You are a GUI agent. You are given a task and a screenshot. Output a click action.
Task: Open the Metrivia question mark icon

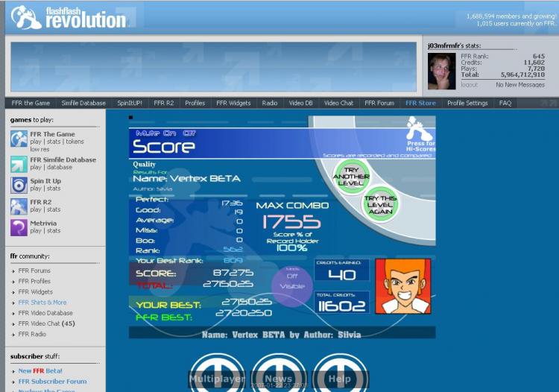[19, 228]
